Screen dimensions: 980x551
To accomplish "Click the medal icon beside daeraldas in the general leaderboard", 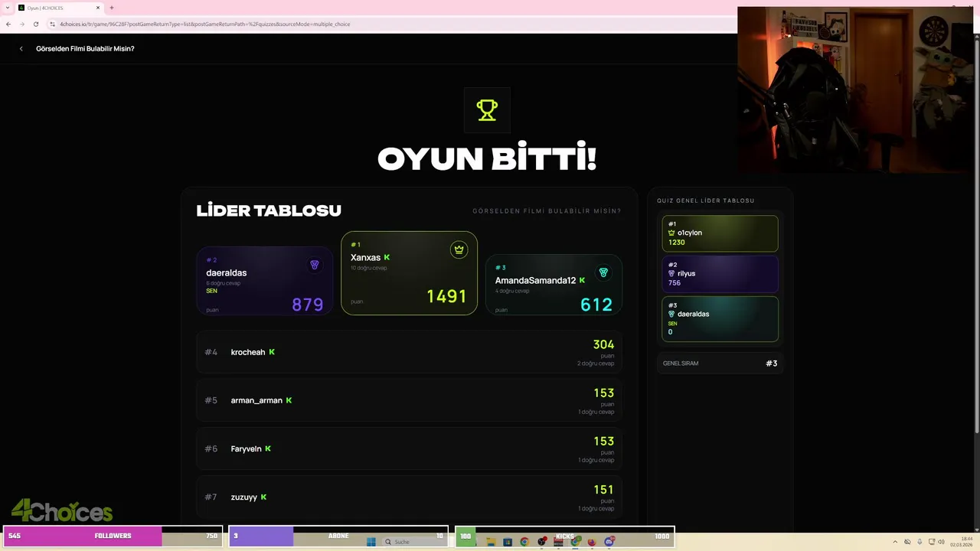I will pos(671,314).
